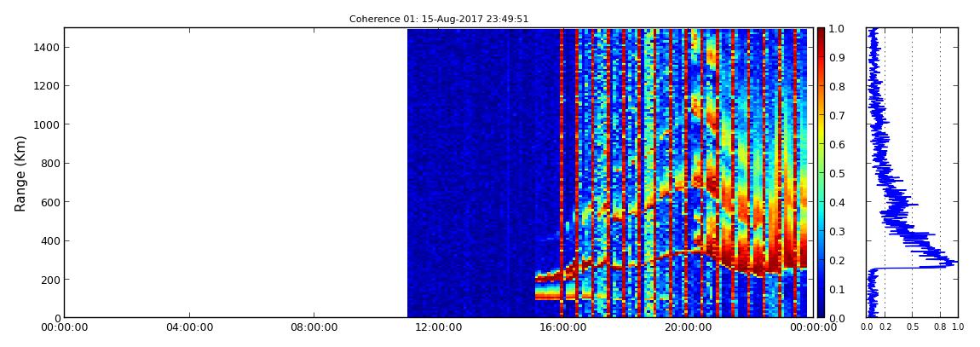Click the plot title 'Coherence 01: 15-Aug-2017 23:49:51'
Viewport: 980px width, 347px height.
(439, 20)
